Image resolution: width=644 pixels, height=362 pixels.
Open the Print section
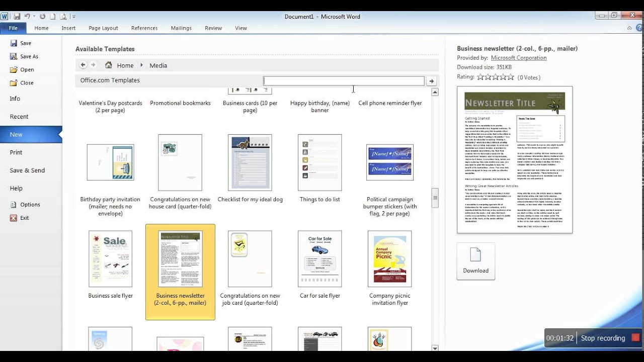click(x=16, y=152)
